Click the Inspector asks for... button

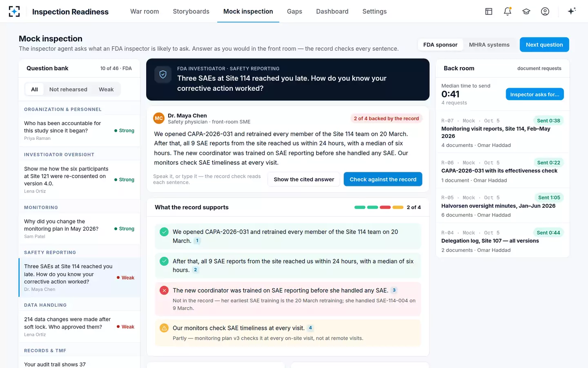tap(535, 94)
